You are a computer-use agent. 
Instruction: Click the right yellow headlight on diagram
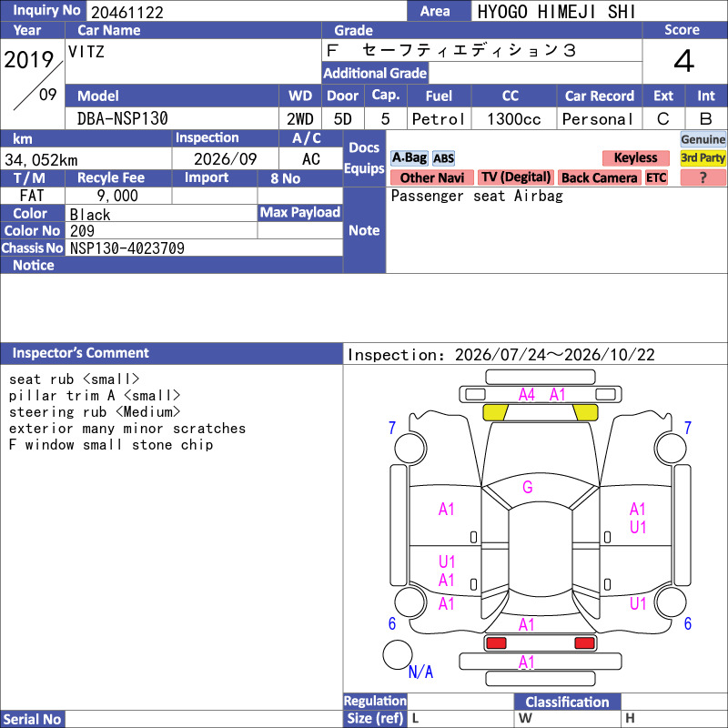[585, 412]
